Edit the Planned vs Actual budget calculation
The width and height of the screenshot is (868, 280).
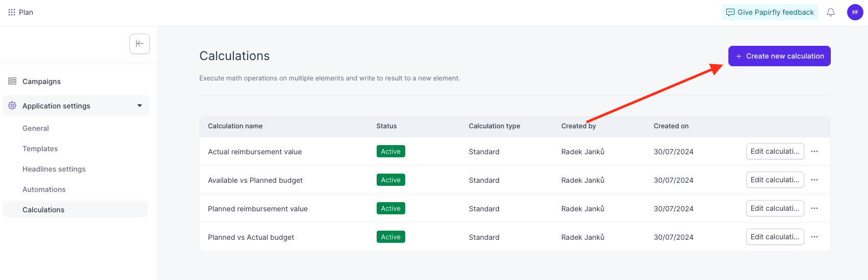(x=775, y=237)
